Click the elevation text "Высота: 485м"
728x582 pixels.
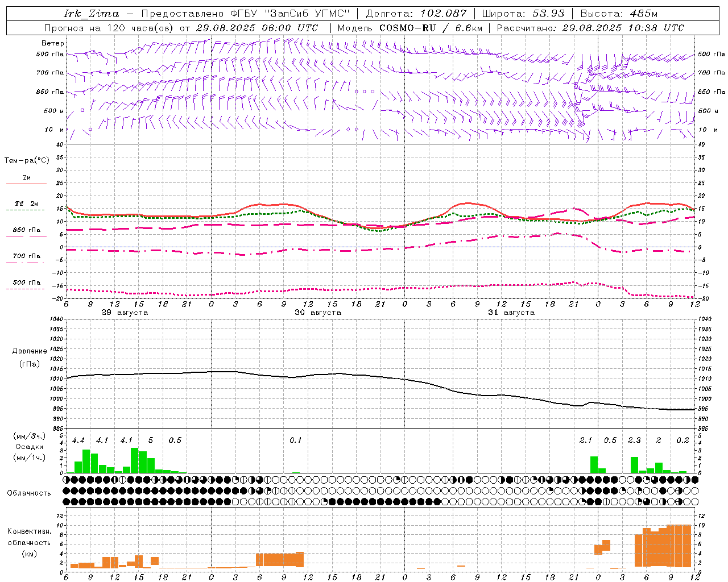619,14
